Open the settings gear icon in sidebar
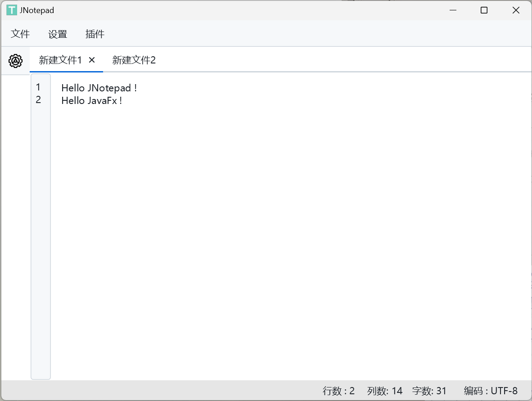Image resolution: width=532 pixels, height=401 pixels. tap(16, 61)
